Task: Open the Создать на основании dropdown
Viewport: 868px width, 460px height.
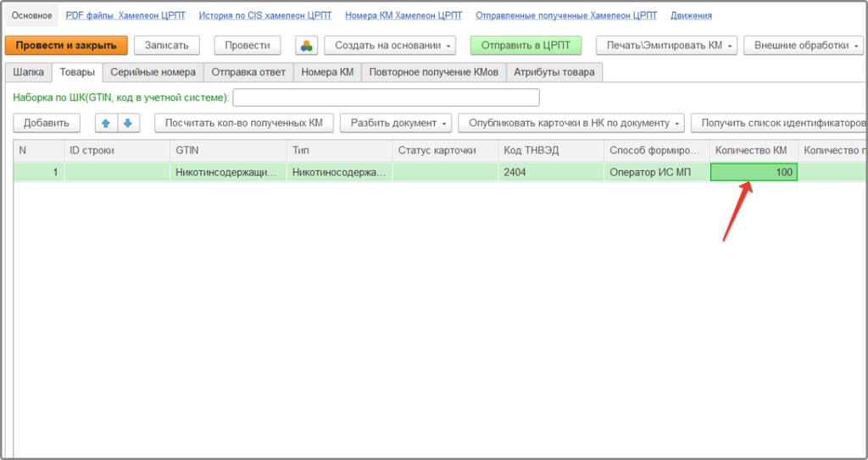Action: point(390,46)
